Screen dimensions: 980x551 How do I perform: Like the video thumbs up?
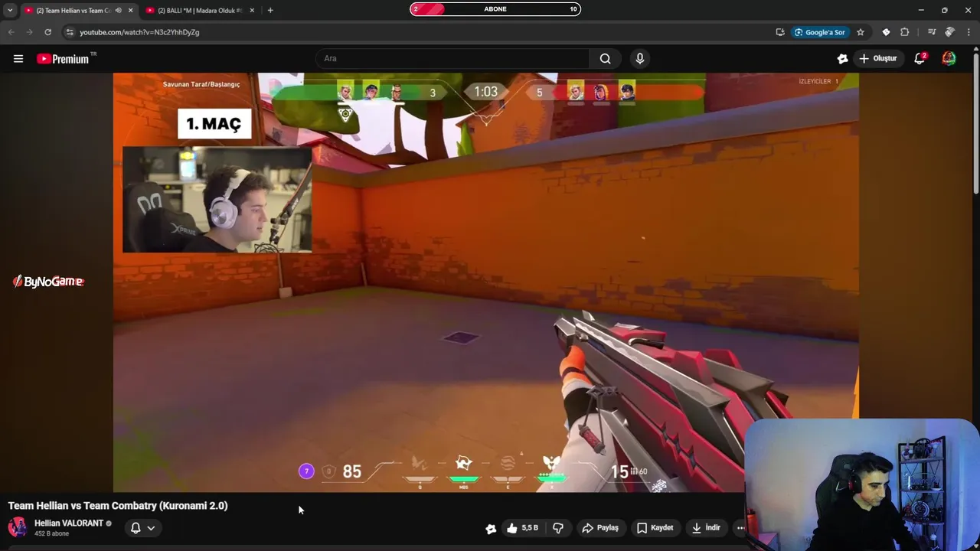(522, 528)
